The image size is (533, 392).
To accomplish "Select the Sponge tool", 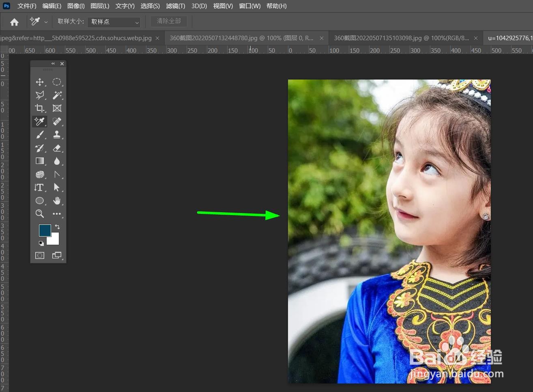I will [x=40, y=174].
